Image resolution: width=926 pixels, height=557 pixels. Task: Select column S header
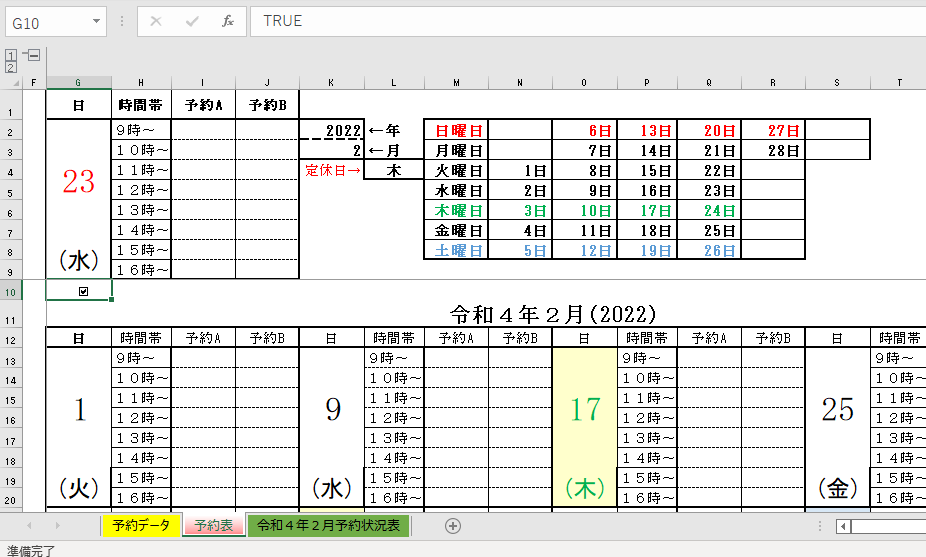tap(837, 83)
